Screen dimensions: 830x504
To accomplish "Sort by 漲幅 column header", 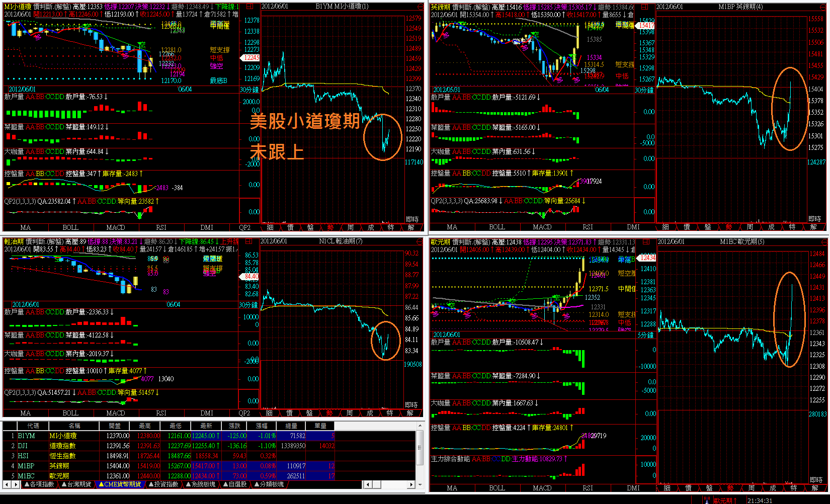I will [262, 426].
